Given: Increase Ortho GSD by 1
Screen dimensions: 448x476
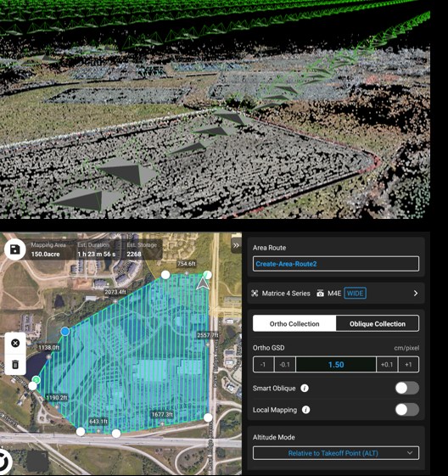Looking at the screenshot, I should point(408,364).
